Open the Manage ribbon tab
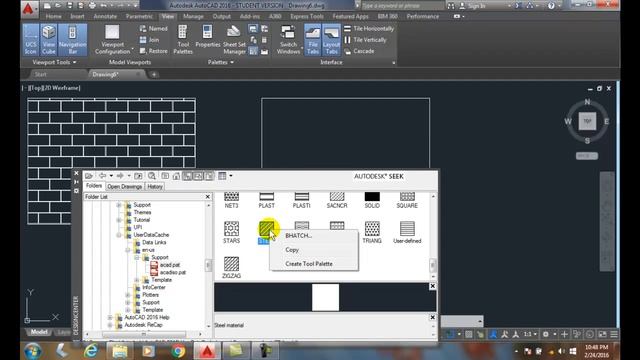640x360 pixels. 193,16
